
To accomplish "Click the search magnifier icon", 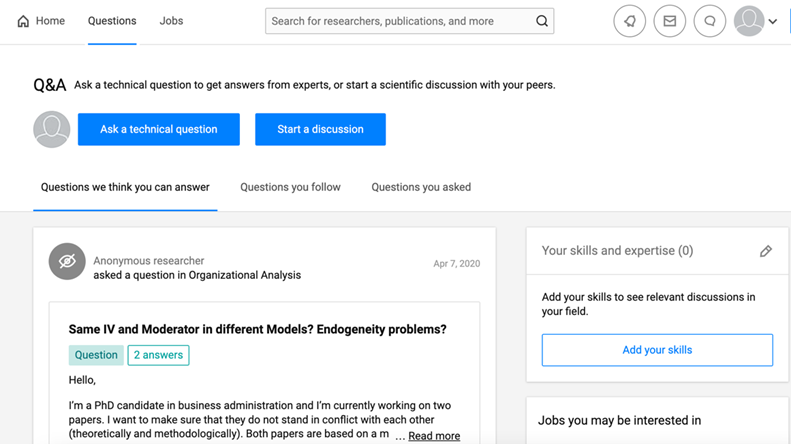I will (541, 21).
